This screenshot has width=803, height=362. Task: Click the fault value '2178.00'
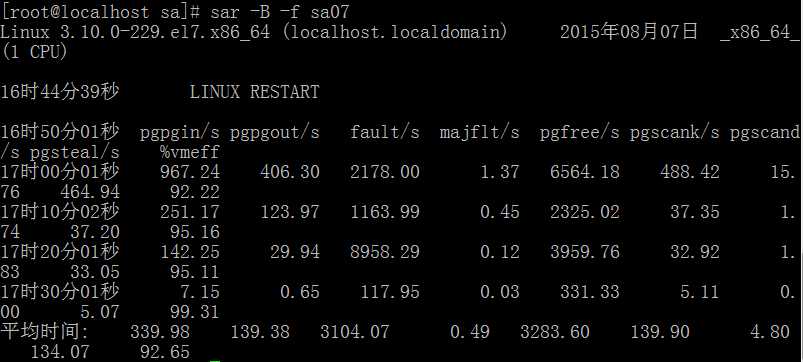[x=385, y=172]
